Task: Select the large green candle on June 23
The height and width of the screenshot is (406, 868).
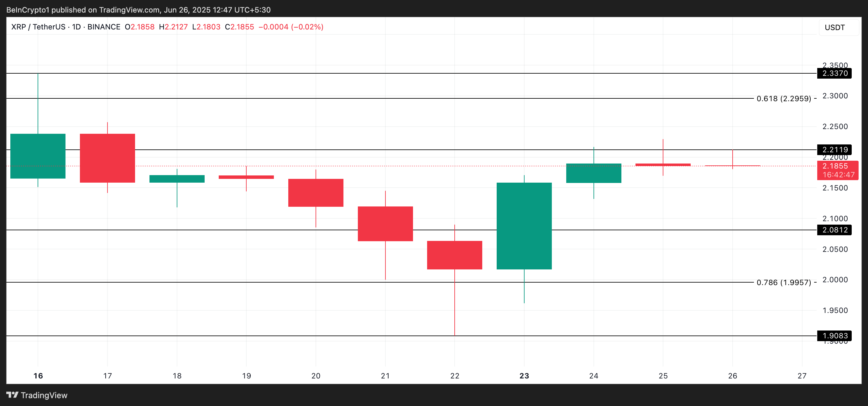Action: (524, 226)
